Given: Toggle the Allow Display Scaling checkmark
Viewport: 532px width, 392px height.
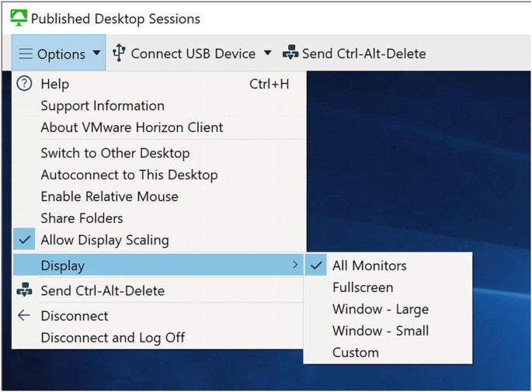Looking at the screenshot, I should 24,241.
